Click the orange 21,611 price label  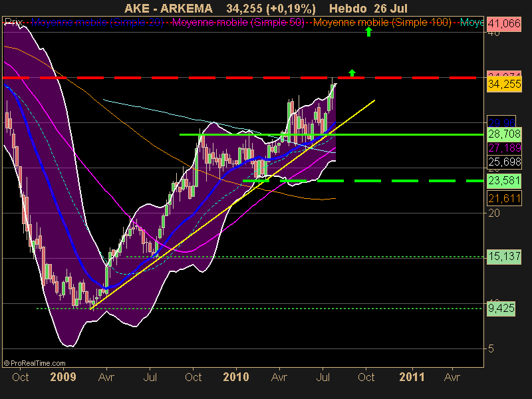point(504,198)
